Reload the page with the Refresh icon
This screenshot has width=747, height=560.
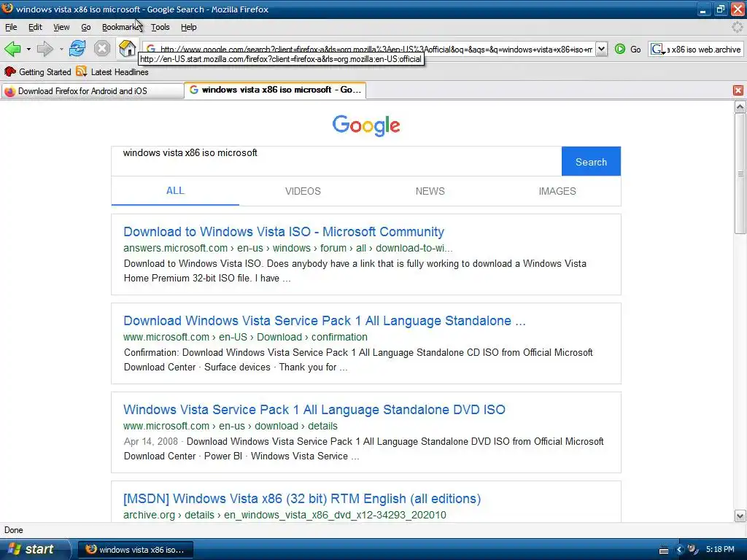point(77,49)
